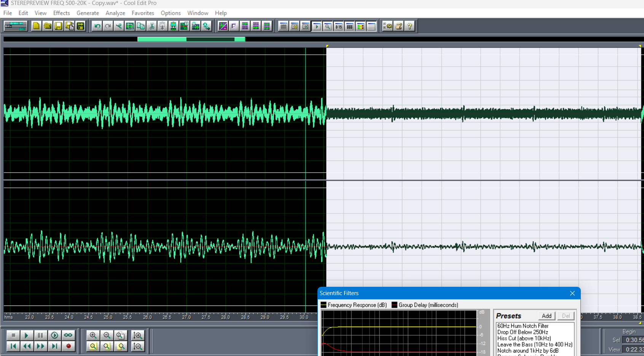
Task: Toggle the Play Looped infinity button
Action: 68,335
